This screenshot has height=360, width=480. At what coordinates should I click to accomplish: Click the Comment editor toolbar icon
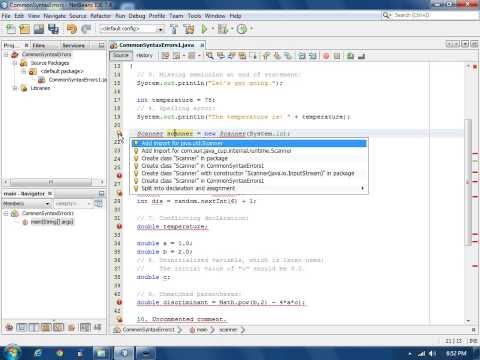coord(350,56)
